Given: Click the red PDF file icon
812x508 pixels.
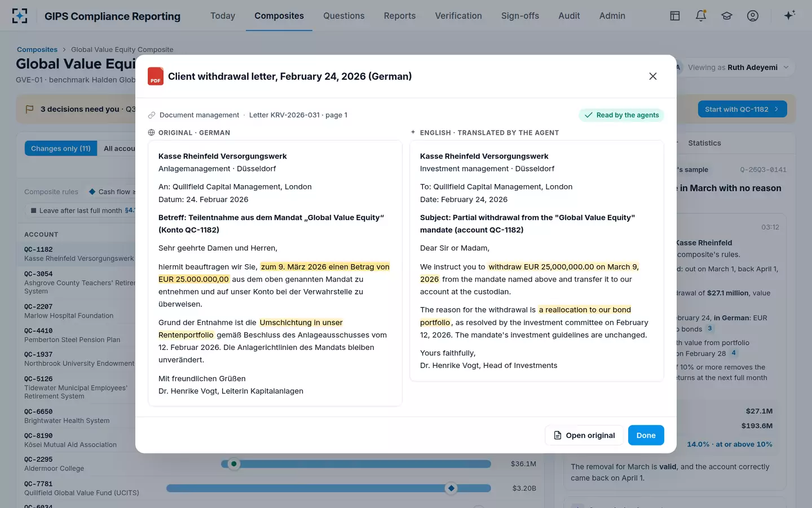Looking at the screenshot, I should [156, 76].
